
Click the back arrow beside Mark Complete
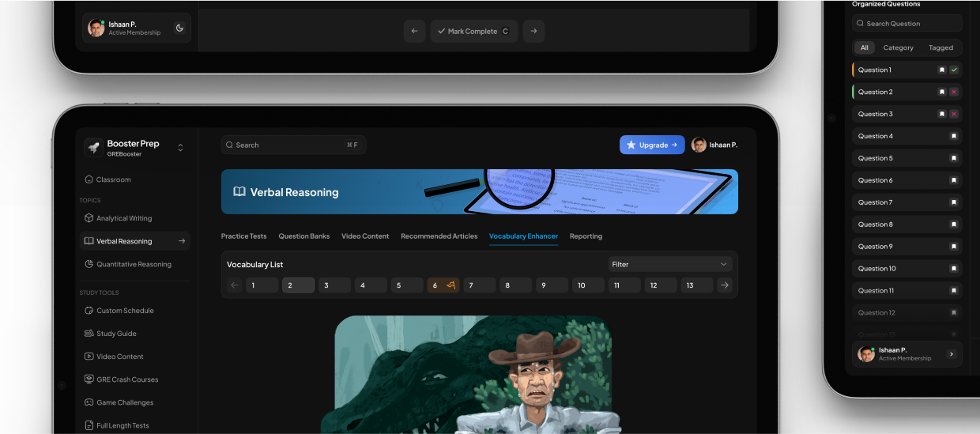coord(415,32)
